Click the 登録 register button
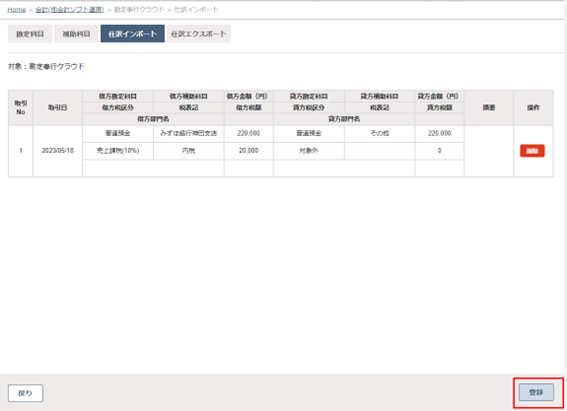The image size is (567, 411). pos(536,393)
